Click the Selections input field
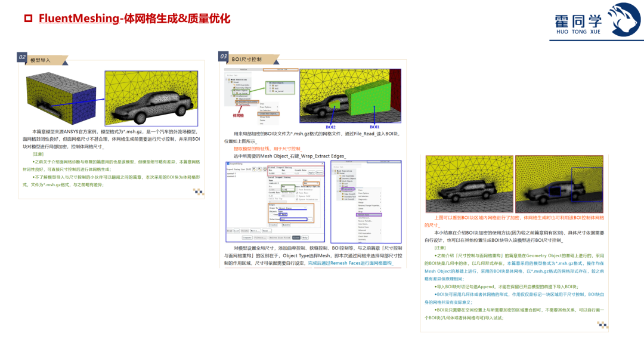 293,219
